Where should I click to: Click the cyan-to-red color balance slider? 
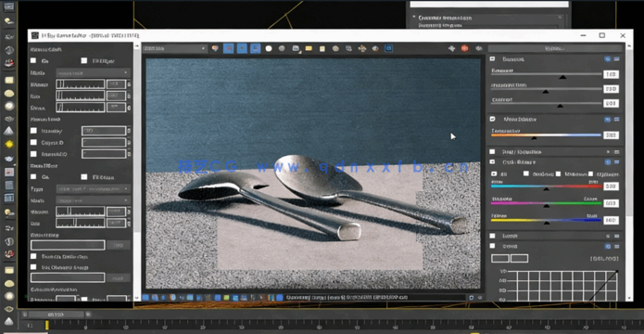point(547,186)
